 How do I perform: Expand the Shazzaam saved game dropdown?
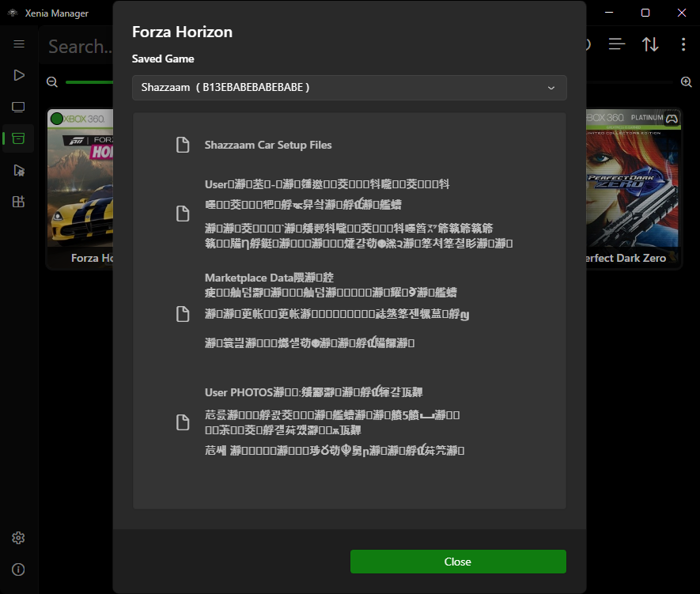[x=350, y=88]
